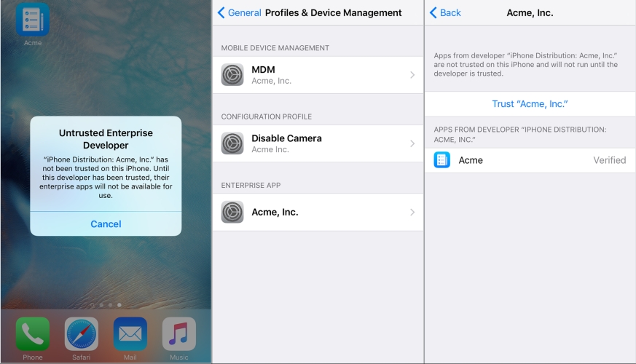
Task: Launch the Phone app in the dock
Action: [33, 334]
